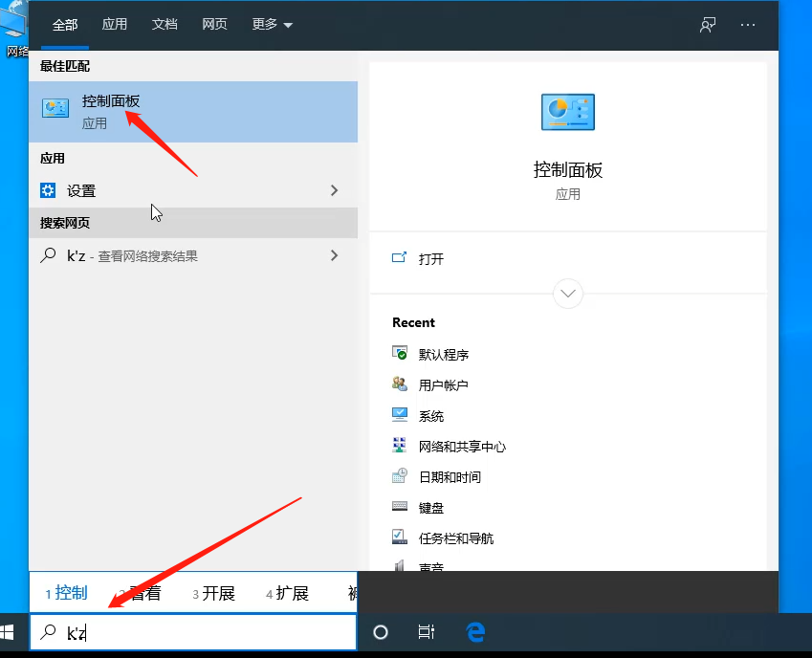The width and height of the screenshot is (812, 658).
Task: Expand the 设置 result chevron arrow
Action: pyautogui.click(x=334, y=190)
